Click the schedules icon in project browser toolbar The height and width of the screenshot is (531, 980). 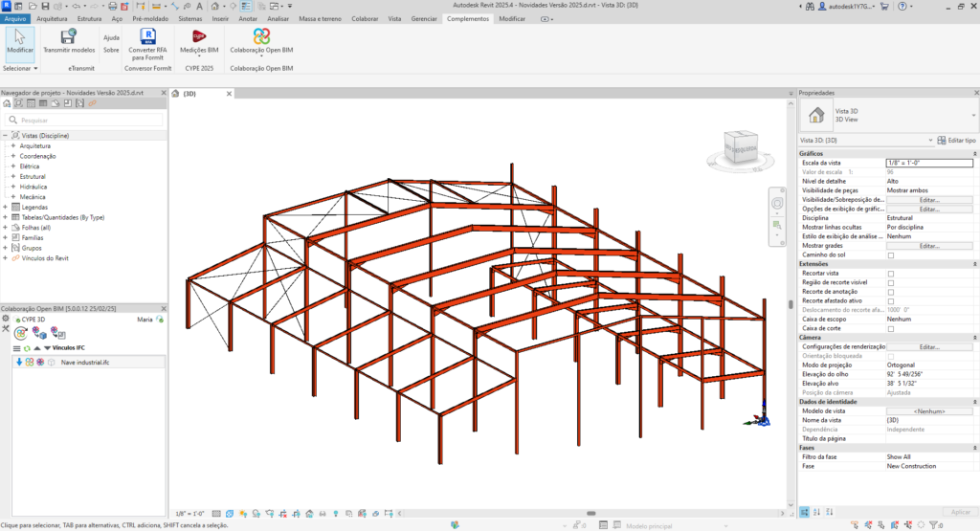43,103
